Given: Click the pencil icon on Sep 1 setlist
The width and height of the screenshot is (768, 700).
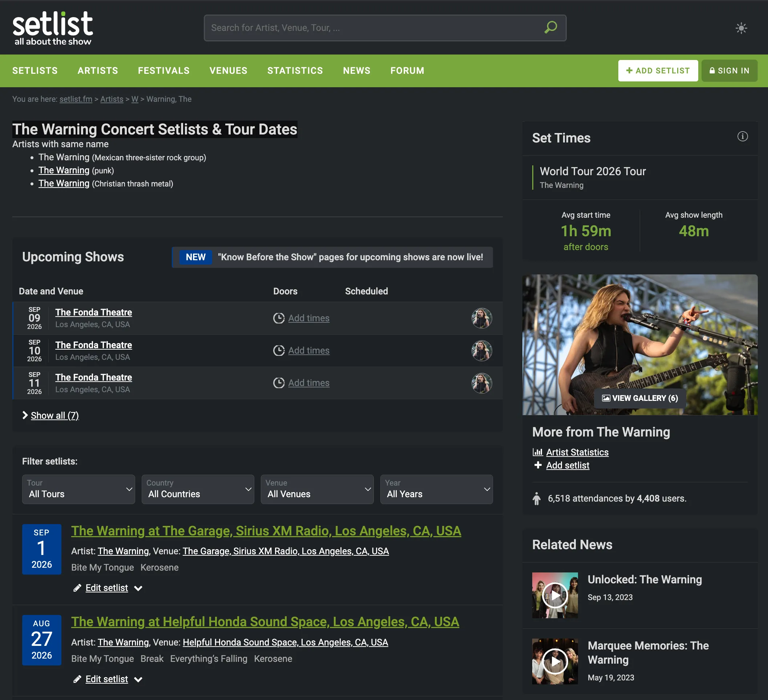Looking at the screenshot, I should (x=77, y=588).
